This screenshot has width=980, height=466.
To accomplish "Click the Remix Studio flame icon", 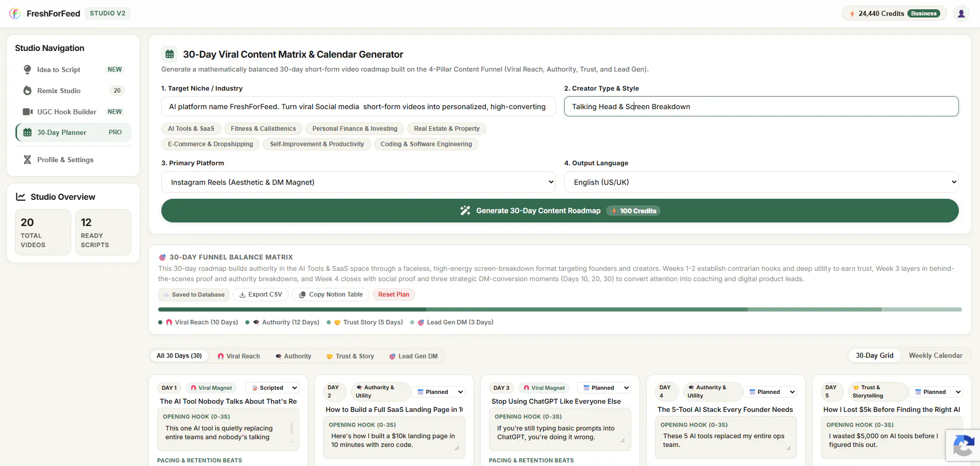I will 27,91.
